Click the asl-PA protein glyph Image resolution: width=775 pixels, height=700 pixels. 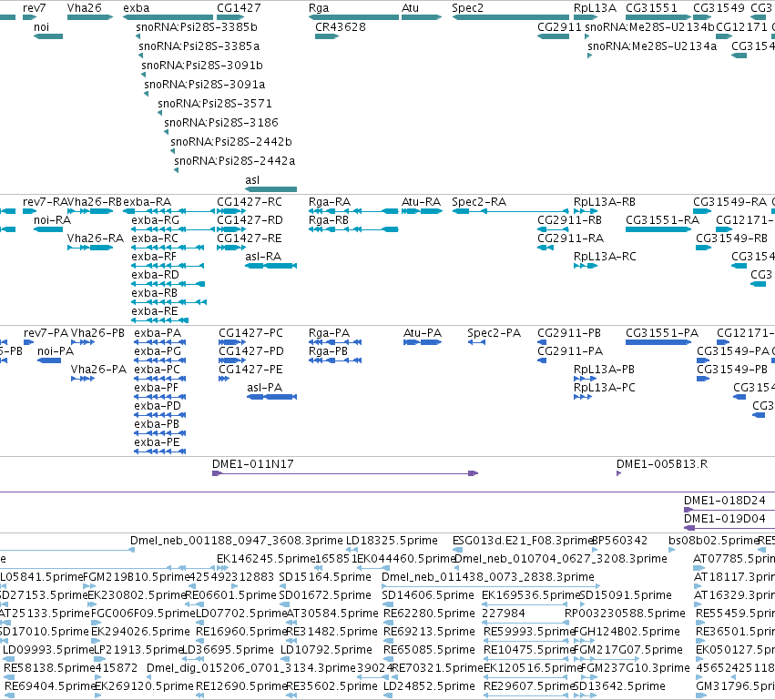272,397
